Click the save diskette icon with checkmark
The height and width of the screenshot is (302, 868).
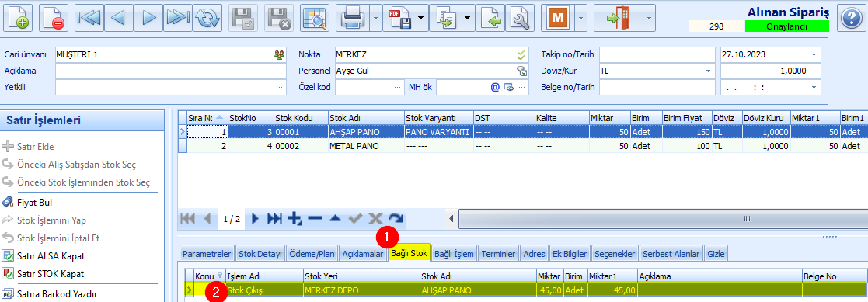[243, 18]
